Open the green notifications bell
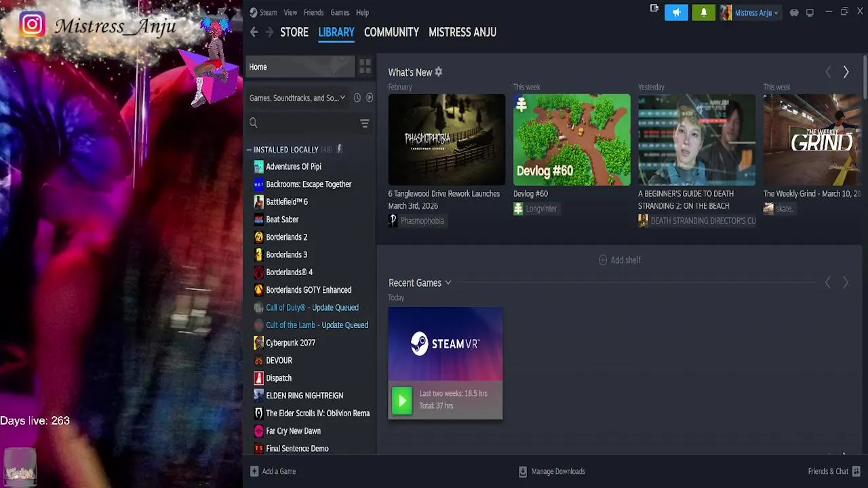 [x=703, y=12]
